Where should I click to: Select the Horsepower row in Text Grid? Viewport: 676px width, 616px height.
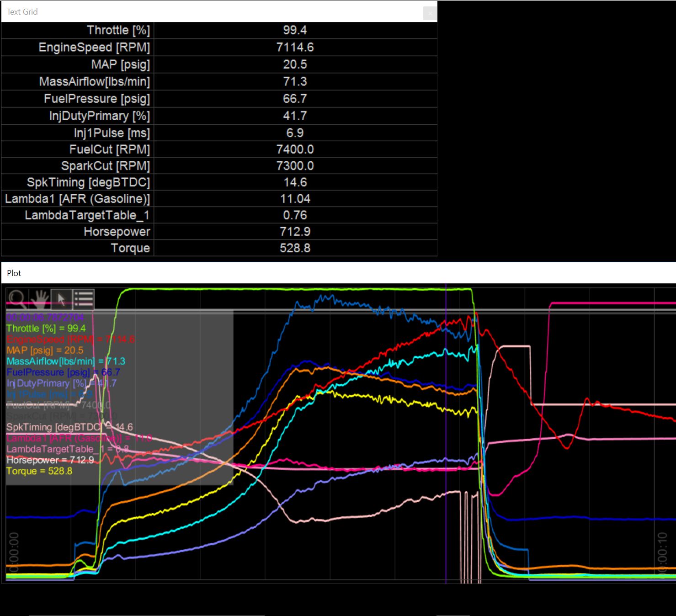coord(117,232)
